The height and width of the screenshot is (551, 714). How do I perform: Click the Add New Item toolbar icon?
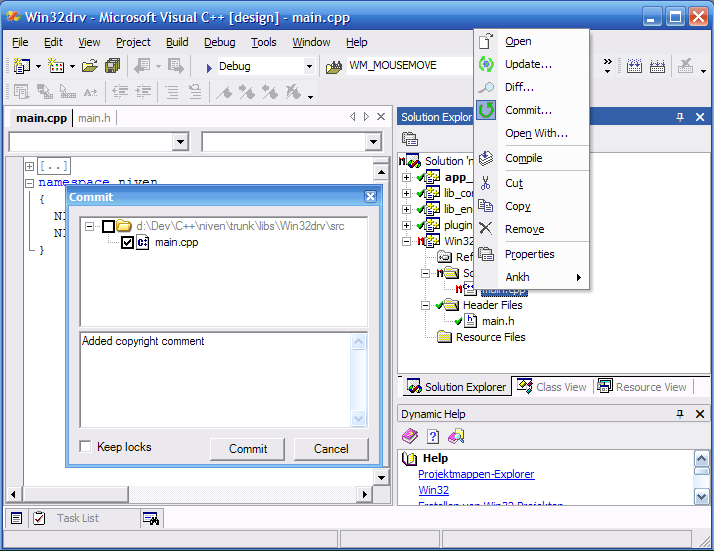[x=56, y=66]
